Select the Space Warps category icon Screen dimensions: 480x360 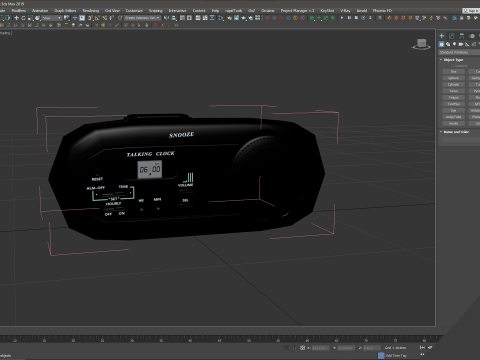coord(474,44)
